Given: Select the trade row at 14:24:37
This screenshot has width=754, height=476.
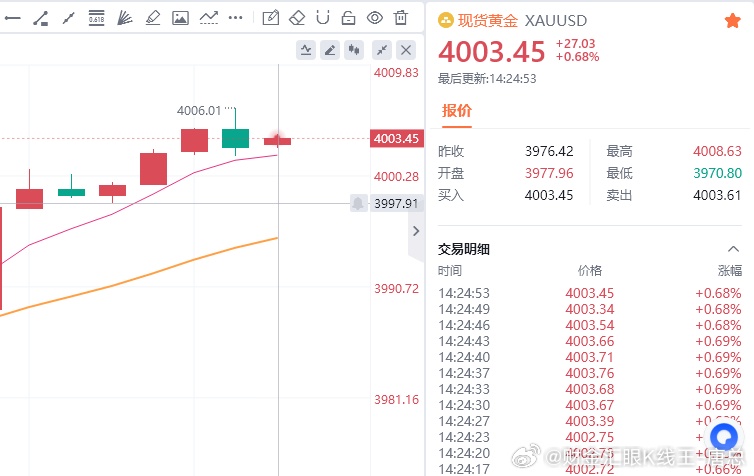Looking at the screenshot, I should pos(590,373).
